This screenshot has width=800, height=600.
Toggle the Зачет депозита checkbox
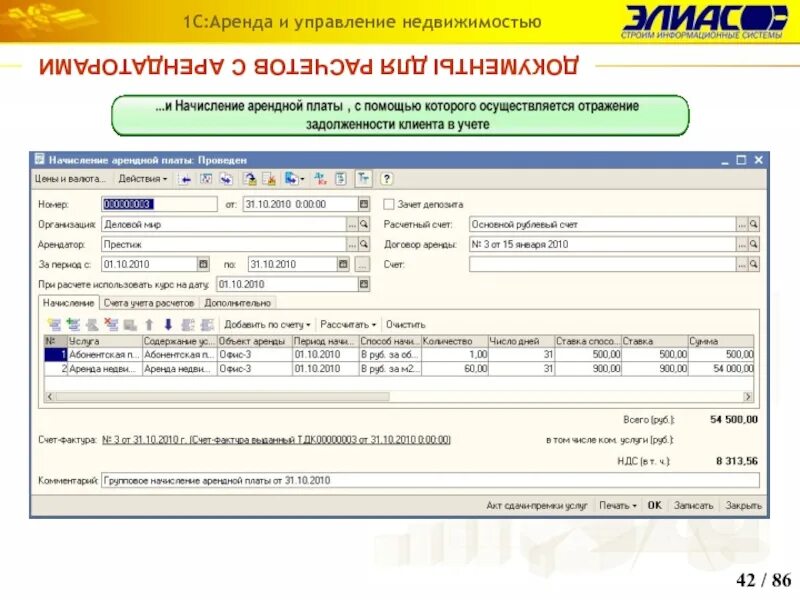(x=389, y=204)
